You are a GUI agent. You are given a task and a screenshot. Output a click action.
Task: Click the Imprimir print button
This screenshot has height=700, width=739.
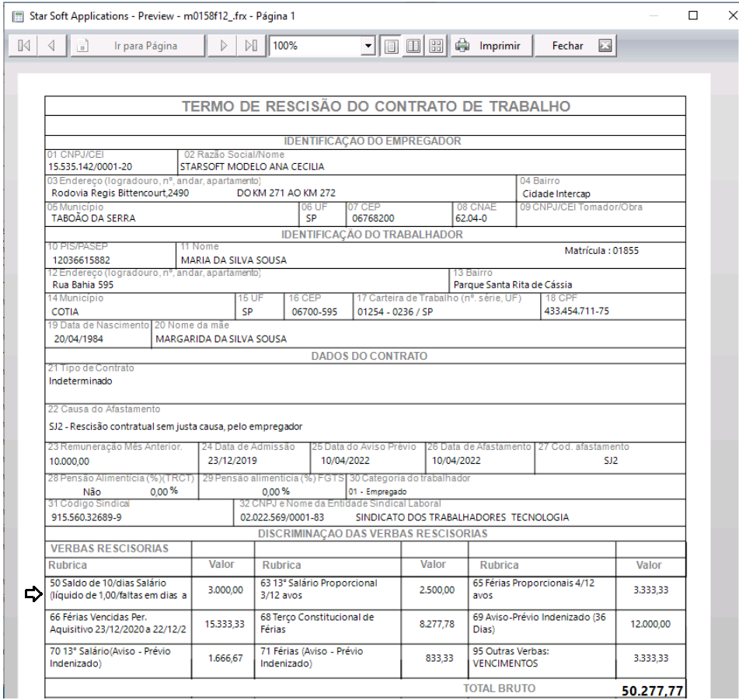pyautogui.click(x=492, y=46)
